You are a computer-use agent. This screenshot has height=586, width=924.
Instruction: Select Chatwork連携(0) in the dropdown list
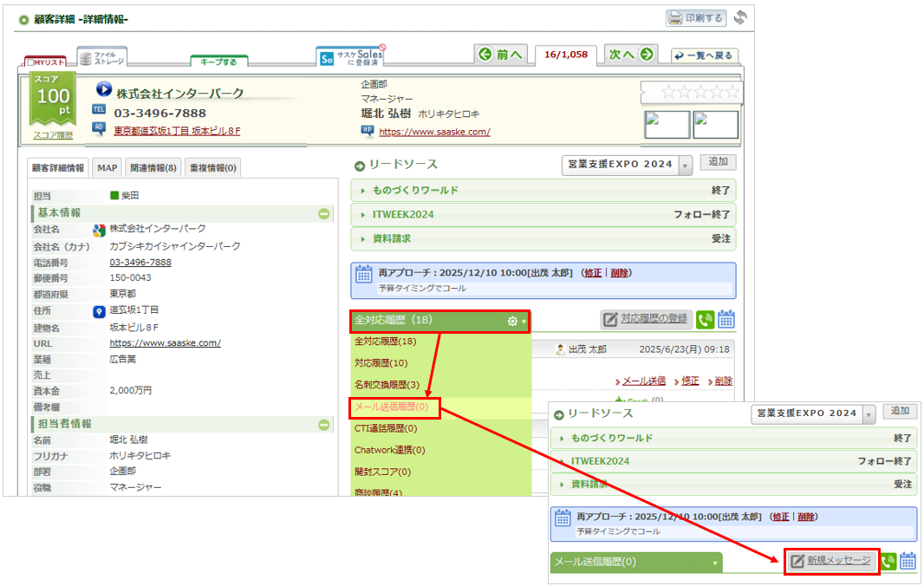pos(389,451)
